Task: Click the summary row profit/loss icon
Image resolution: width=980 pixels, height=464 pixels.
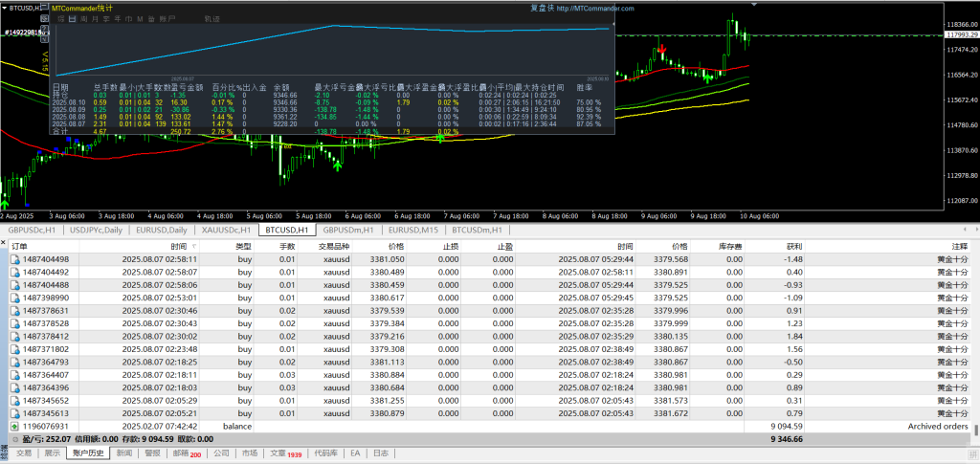Action: tap(13, 439)
